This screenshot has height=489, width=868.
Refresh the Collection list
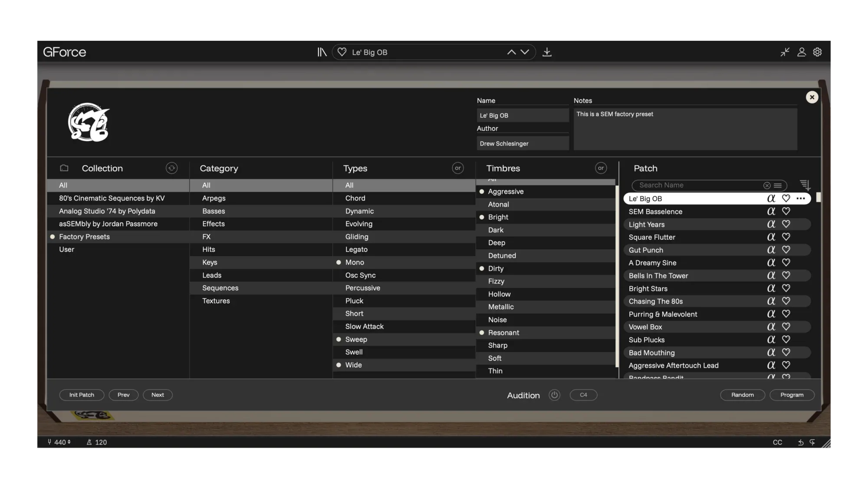[x=171, y=168]
